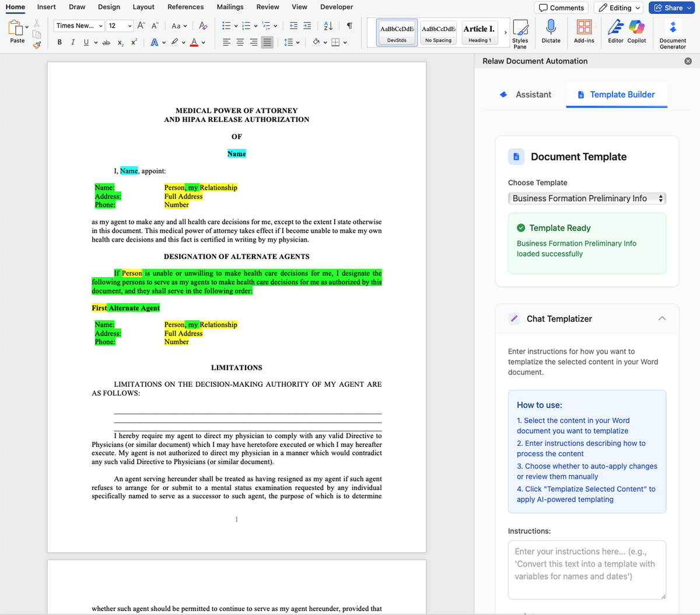This screenshot has width=700, height=615.
Task: Collapse the Chat Templatizer section
Action: [x=661, y=319]
